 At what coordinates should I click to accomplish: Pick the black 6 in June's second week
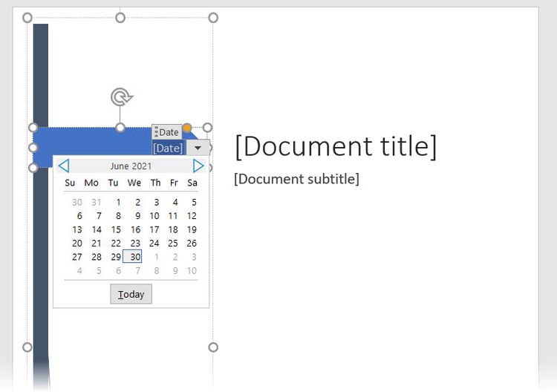tap(79, 216)
